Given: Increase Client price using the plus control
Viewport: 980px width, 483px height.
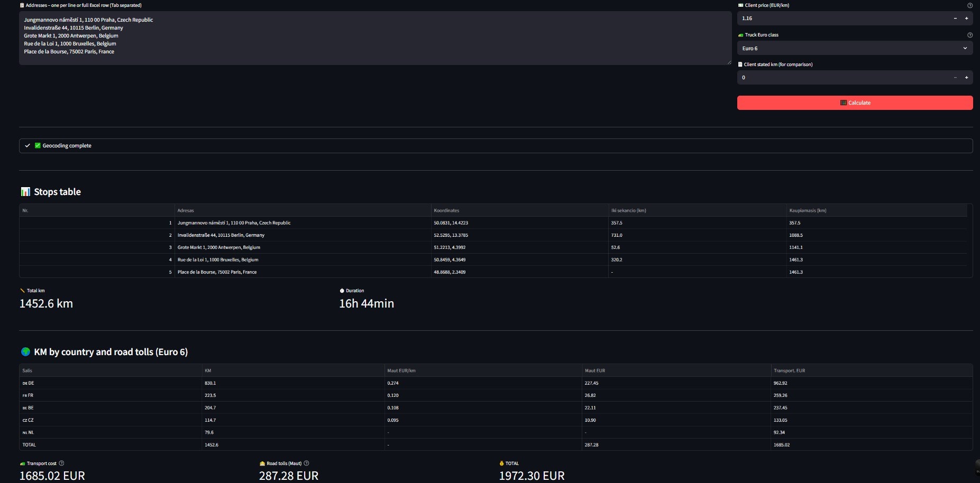Looking at the screenshot, I should [967, 18].
